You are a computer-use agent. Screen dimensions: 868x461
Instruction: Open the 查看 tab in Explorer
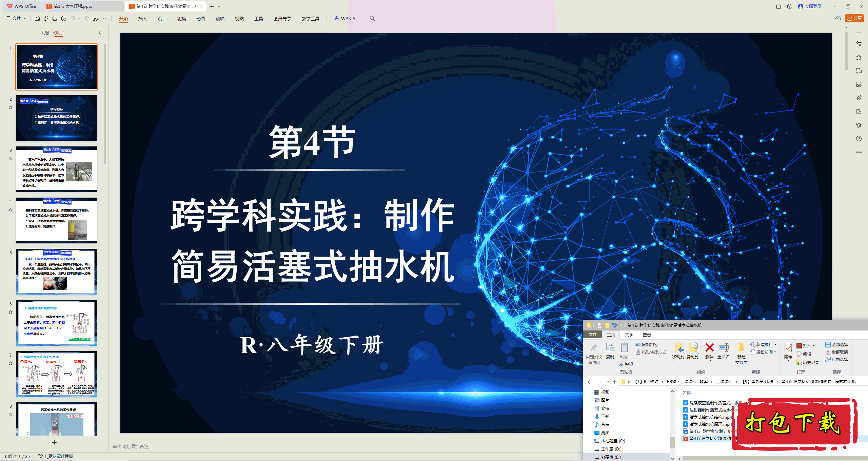click(x=647, y=335)
